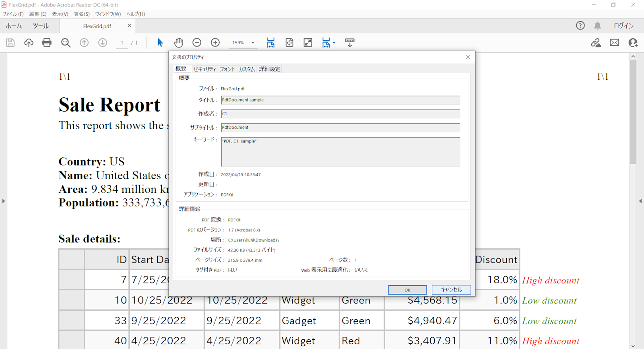
Task: Click the 作成者 author field
Action: click(x=341, y=114)
